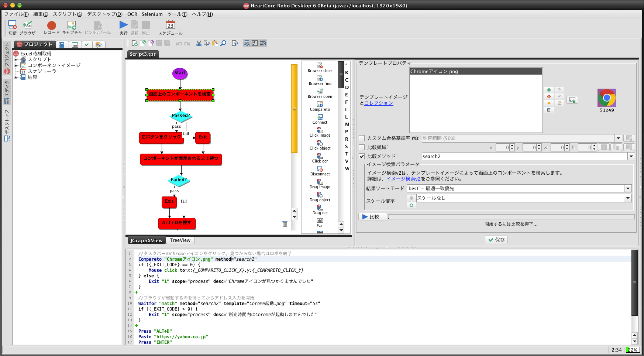
Task: Create a new script file icon
Action: coord(135,43)
